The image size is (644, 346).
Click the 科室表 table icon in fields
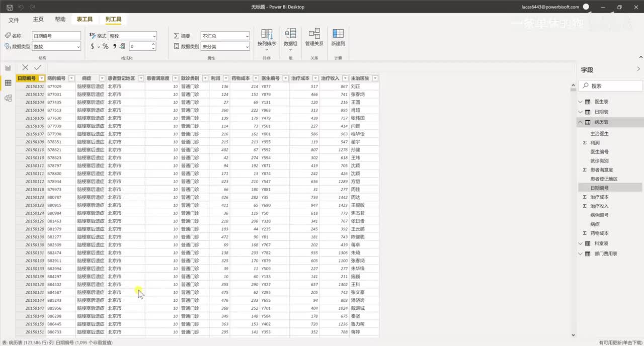(x=588, y=243)
